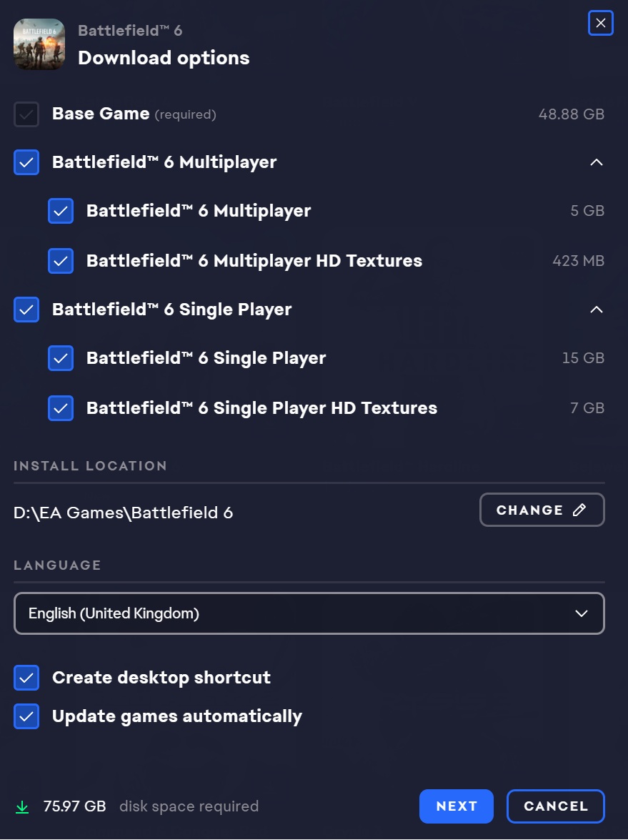Uncheck the Battlefield 6 Multiplayer group checkbox

tap(26, 162)
